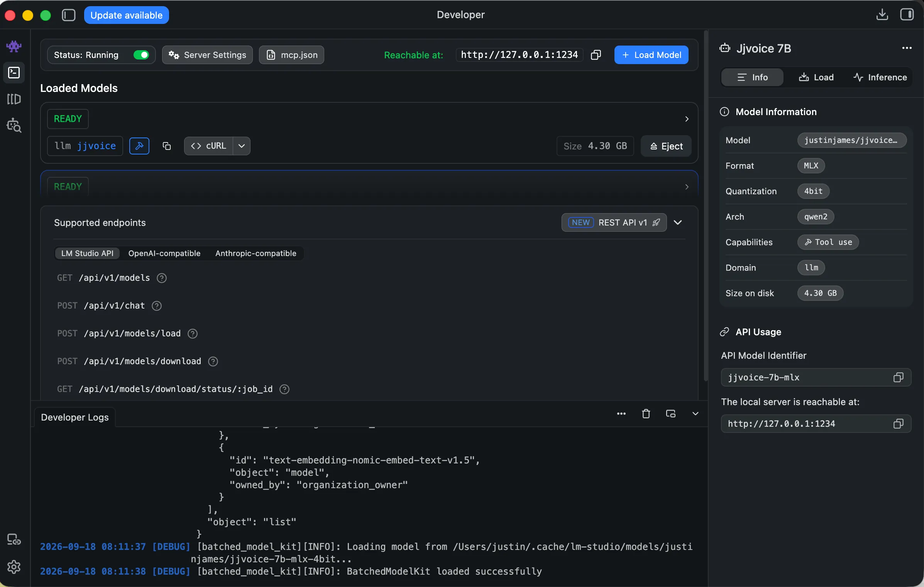Collapse the Supported endpoints section

(x=678, y=222)
